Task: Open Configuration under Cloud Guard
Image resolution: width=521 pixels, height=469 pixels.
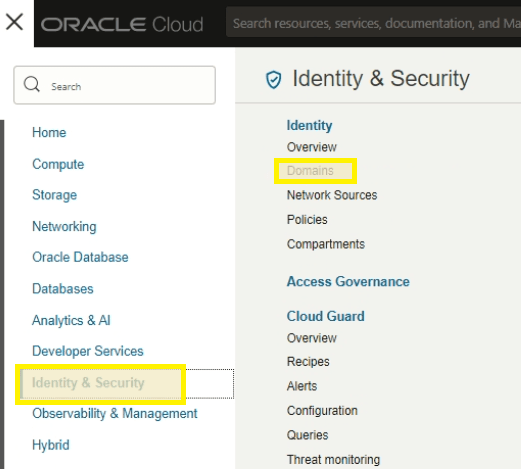Action: tap(322, 411)
